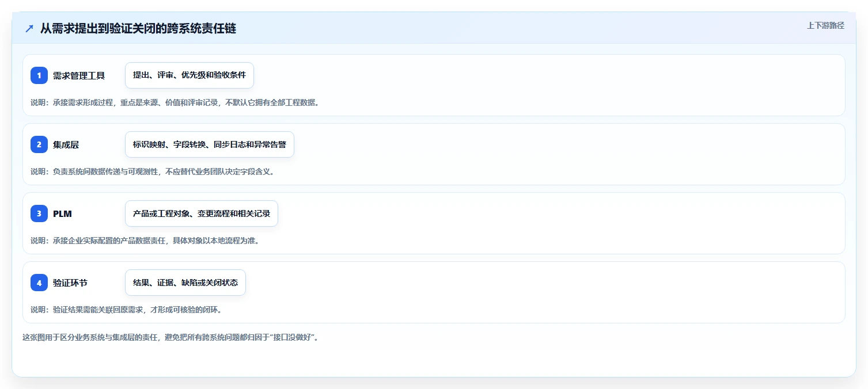Image resolution: width=868 pixels, height=389 pixels.
Task: Click the footer sentence 这张图用于区分业务系统
Action: [170, 337]
